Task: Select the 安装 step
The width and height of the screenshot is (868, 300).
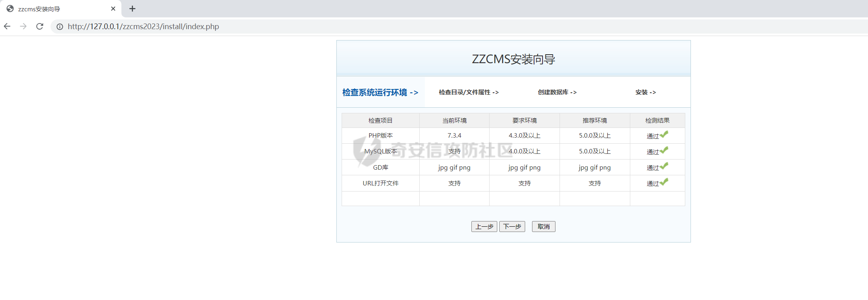Action: coord(646,92)
